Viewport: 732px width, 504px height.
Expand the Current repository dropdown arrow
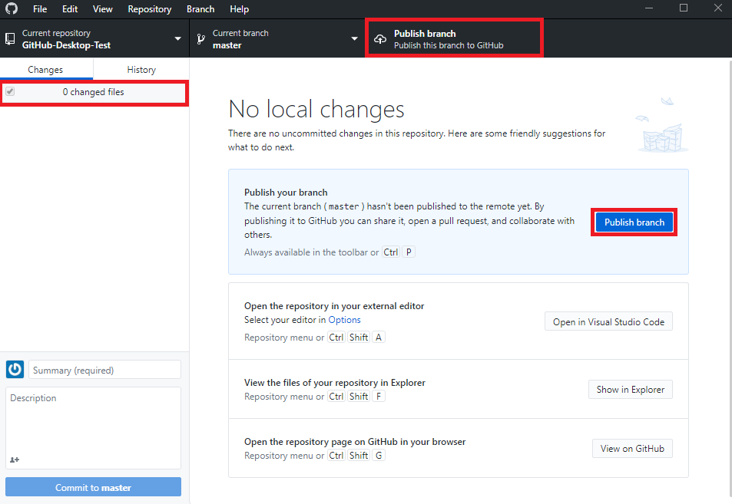[x=177, y=39]
